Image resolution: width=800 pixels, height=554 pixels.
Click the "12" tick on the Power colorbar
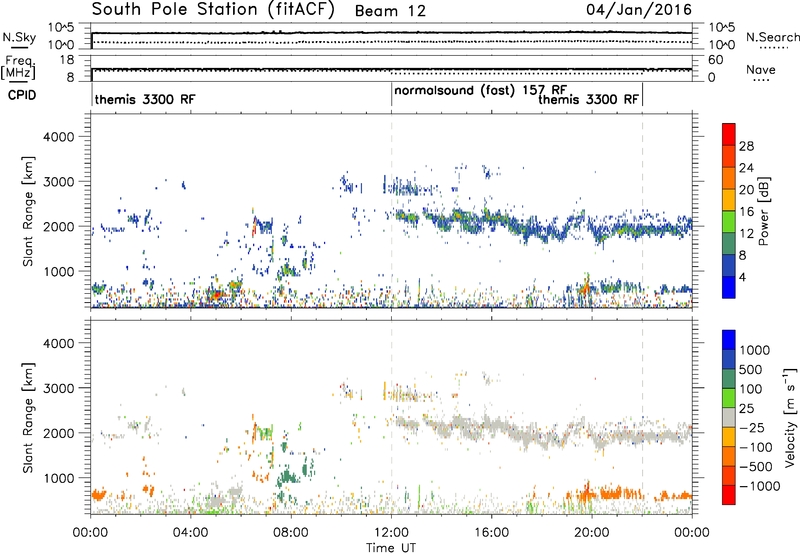pyautogui.click(x=746, y=234)
